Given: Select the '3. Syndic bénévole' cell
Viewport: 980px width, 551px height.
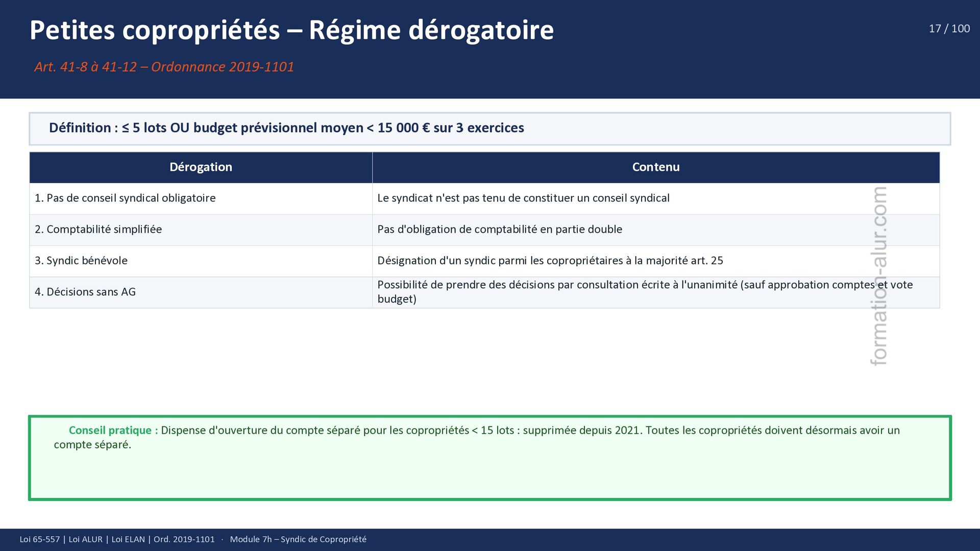Looking at the screenshot, I should coord(81,261).
